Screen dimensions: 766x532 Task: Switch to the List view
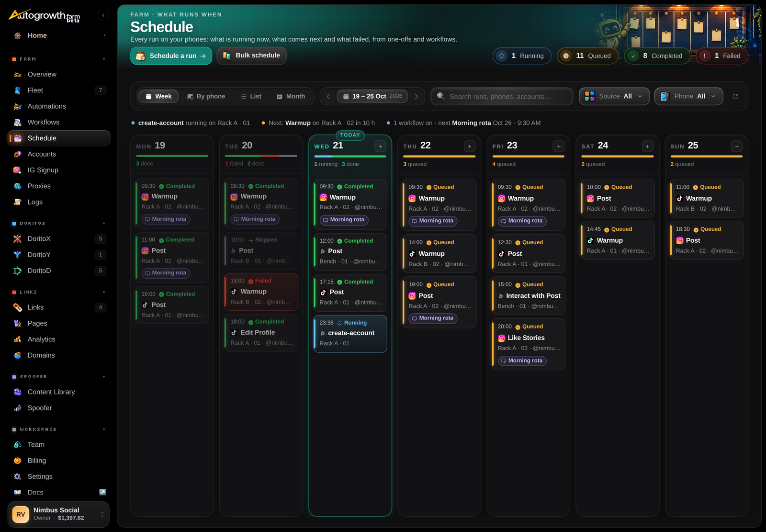251,97
